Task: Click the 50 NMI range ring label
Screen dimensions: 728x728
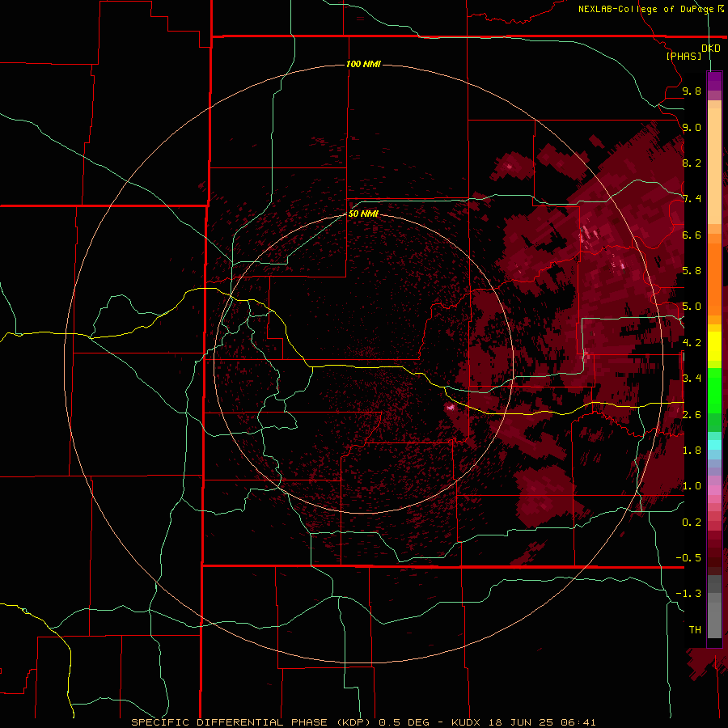Action: [x=363, y=214]
